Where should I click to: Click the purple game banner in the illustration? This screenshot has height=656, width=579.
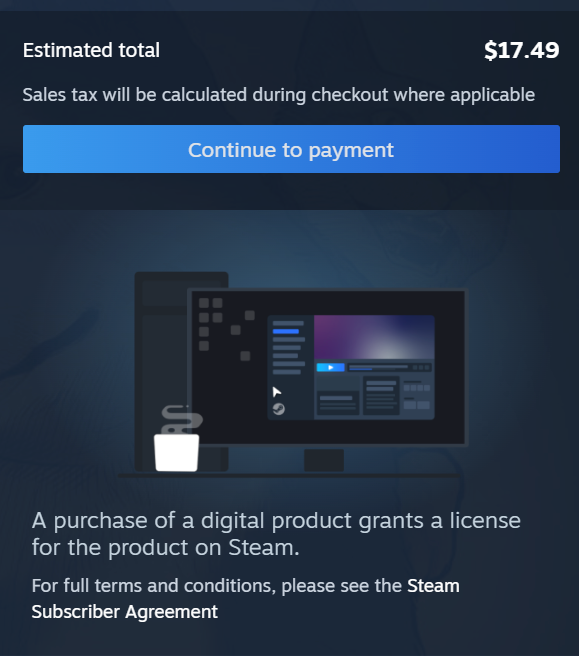click(374, 337)
